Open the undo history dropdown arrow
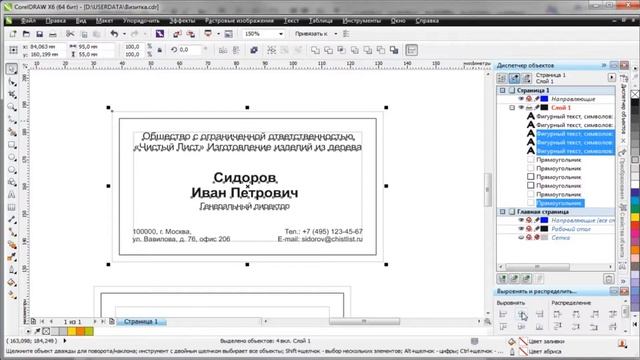This screenshot has height=360, width=640. [124, 34]
